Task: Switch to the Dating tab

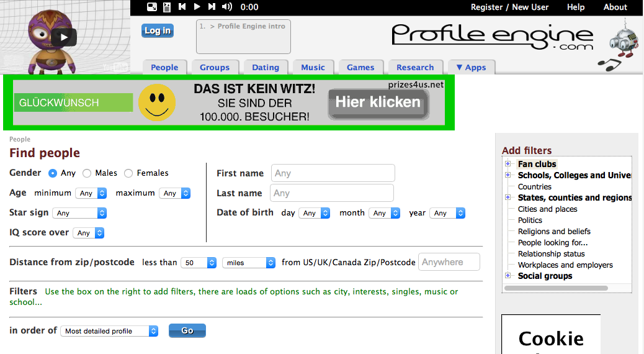Action: pos(266,68)
